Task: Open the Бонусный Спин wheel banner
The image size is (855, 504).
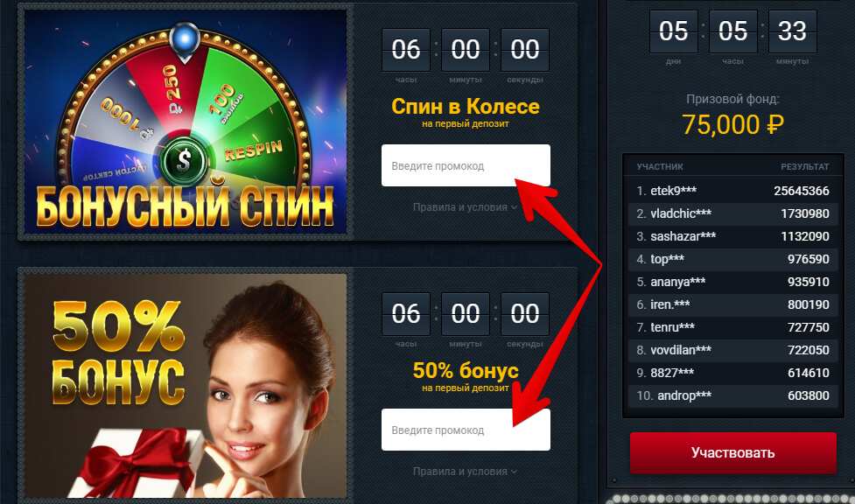Action: [186, 122]
